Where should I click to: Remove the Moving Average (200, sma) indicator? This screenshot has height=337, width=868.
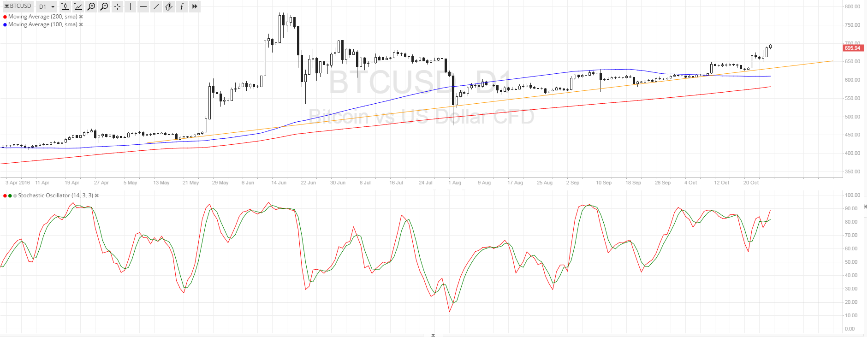(81, 17)
